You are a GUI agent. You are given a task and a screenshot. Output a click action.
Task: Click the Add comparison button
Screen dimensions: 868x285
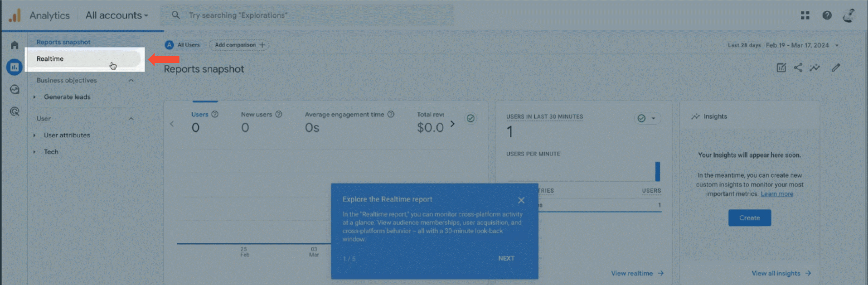(239, 45)
